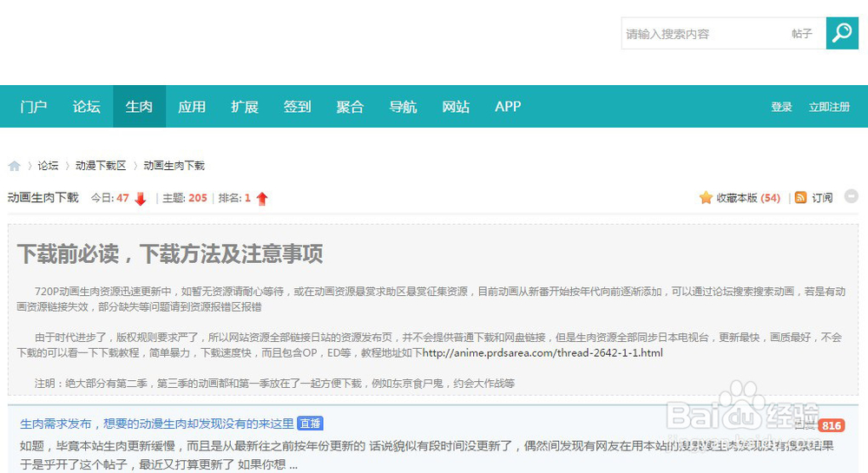The image size is (868, 473).
Task: Open the 门户 navigation tab
Action: click(x=33, y=106)
